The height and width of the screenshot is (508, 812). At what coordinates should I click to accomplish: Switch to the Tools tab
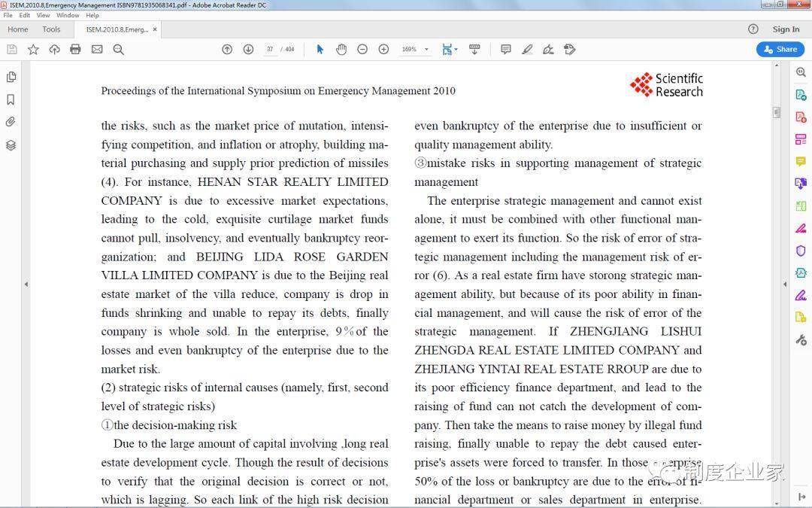pos(51,29)
